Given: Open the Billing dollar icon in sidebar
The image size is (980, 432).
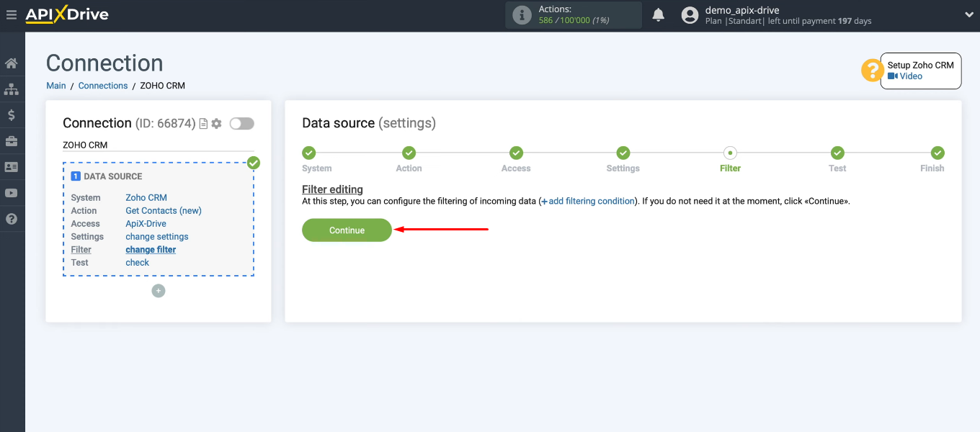Looking at the screenshot, I should click(12, 114).
